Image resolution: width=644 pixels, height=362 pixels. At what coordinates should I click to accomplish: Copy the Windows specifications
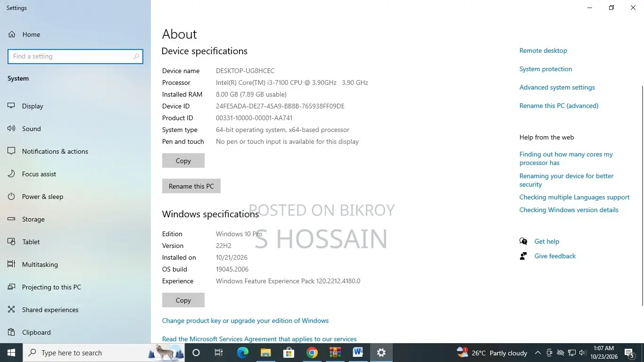tap(183, 300)
